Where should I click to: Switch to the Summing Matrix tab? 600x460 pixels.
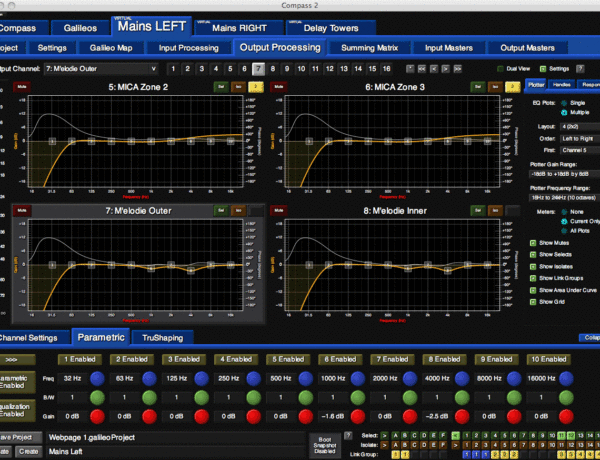(369, 47)
